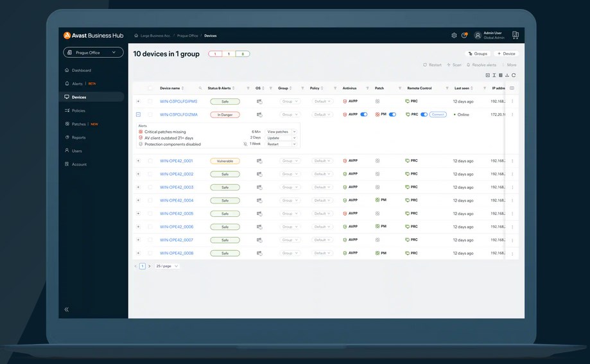The image size is (590, 364).
Task: Expand row details for WIN-OPE42_0002
Action: coord(138,174)
